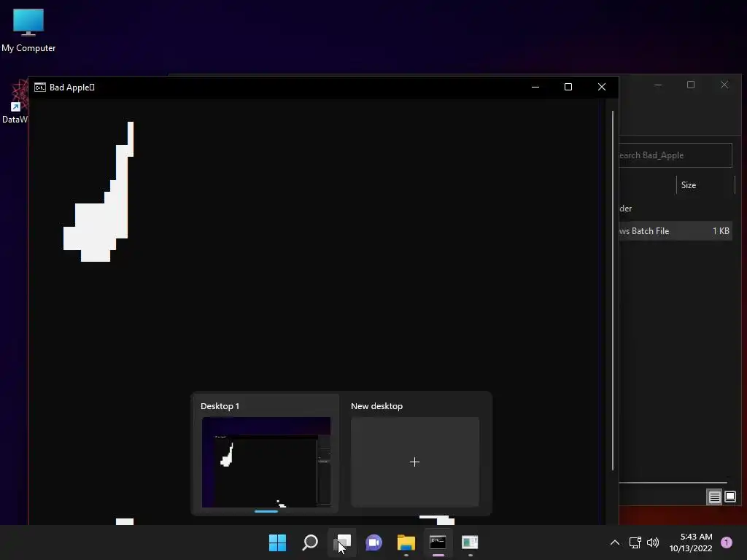Open the rightmost taskbar app next to Command Prompt
This screenshot has height=560, width=747.
[x=470, y=542]
